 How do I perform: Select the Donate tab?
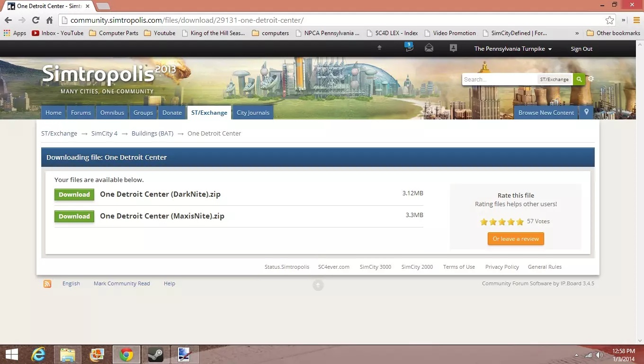pos(172,112)
